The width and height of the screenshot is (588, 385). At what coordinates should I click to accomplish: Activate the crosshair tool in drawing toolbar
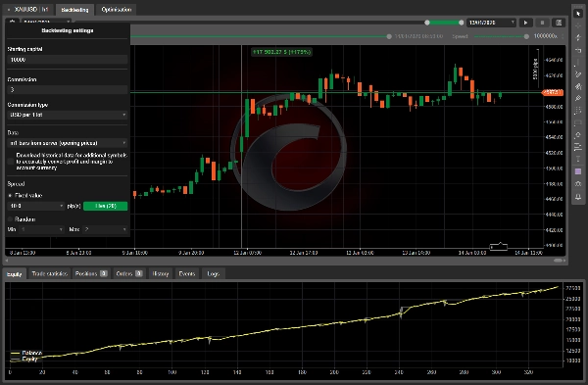click(578, 25)
